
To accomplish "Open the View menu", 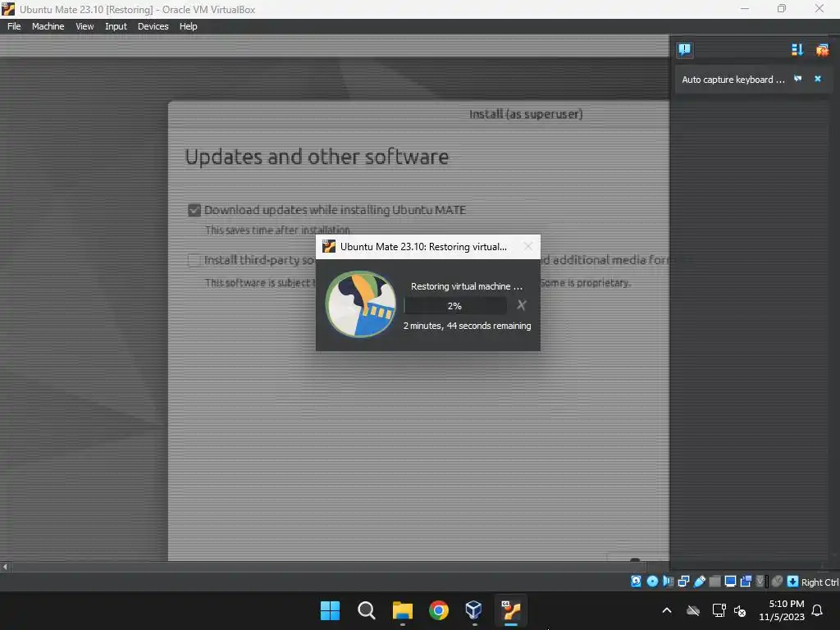I will (84, 26).
